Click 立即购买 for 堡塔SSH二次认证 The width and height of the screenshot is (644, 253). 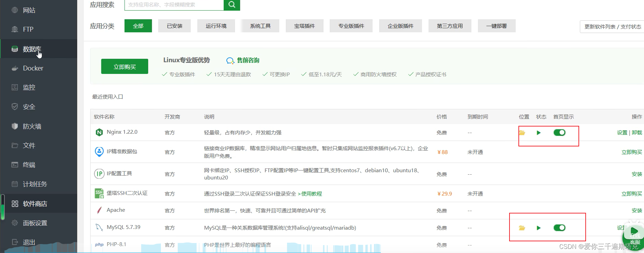(x=632, y=194)
